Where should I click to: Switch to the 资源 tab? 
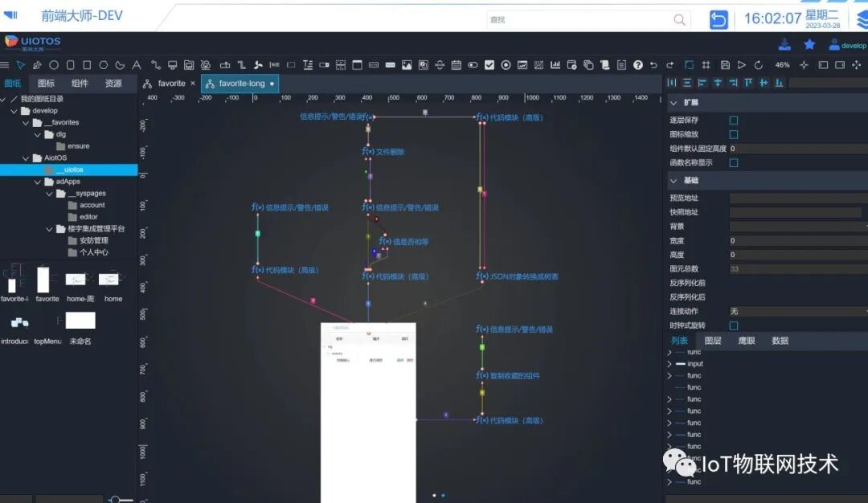click(x=113, y=84)
